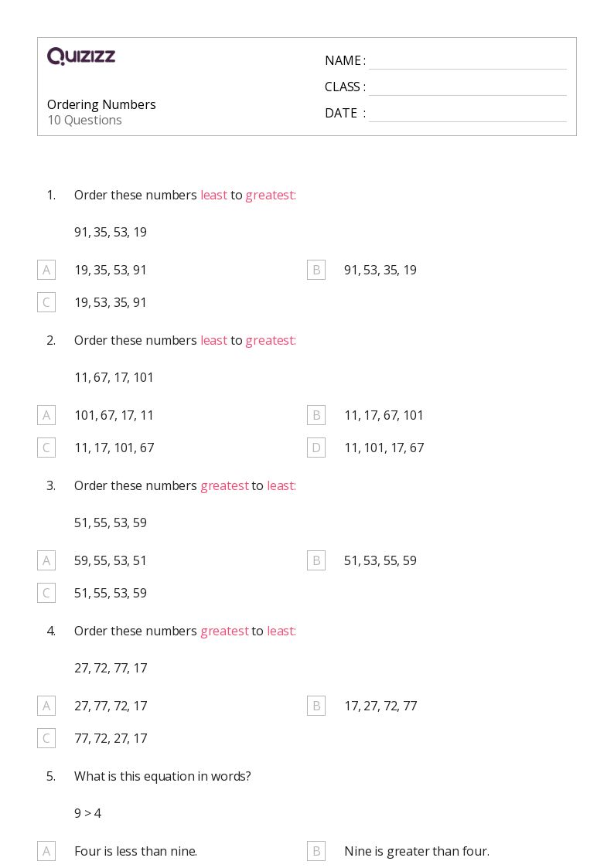Mark box A beside 27, 77, 72, 17

[x=46, y=706]
